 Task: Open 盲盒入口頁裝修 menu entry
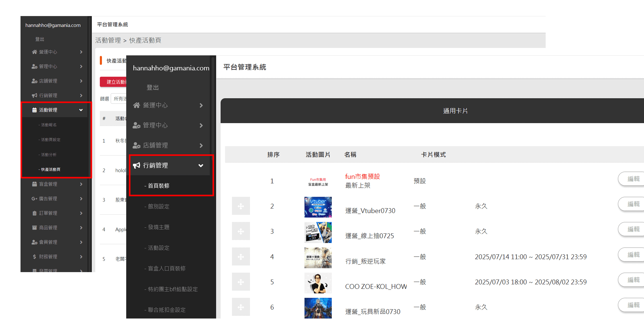tap(167, 268)
